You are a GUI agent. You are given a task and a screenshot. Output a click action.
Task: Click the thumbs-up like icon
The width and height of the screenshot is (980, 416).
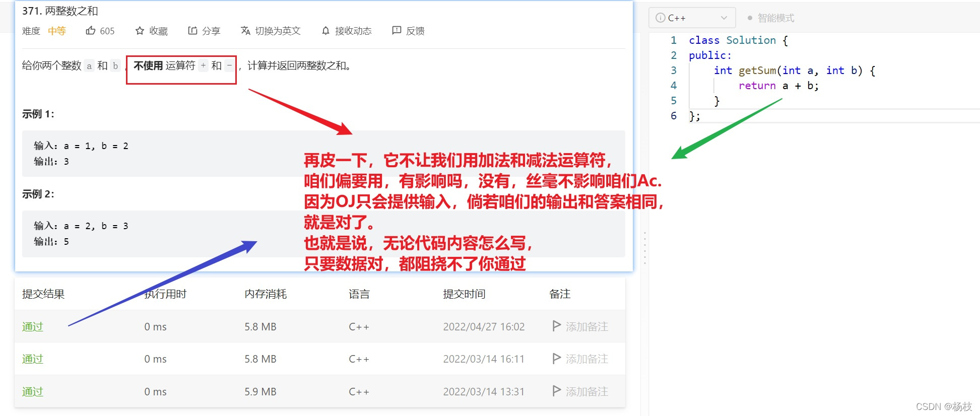tap(91, 31)
